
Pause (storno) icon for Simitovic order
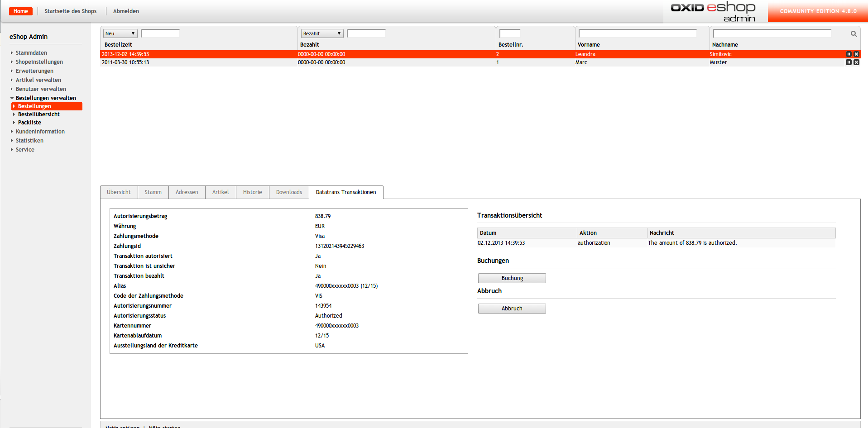849,54
